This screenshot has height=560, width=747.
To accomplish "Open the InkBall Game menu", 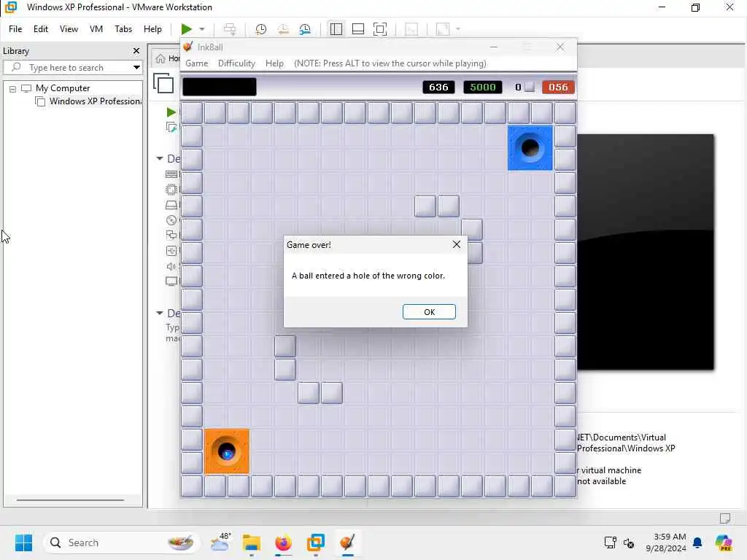I will tap(196, 63).
